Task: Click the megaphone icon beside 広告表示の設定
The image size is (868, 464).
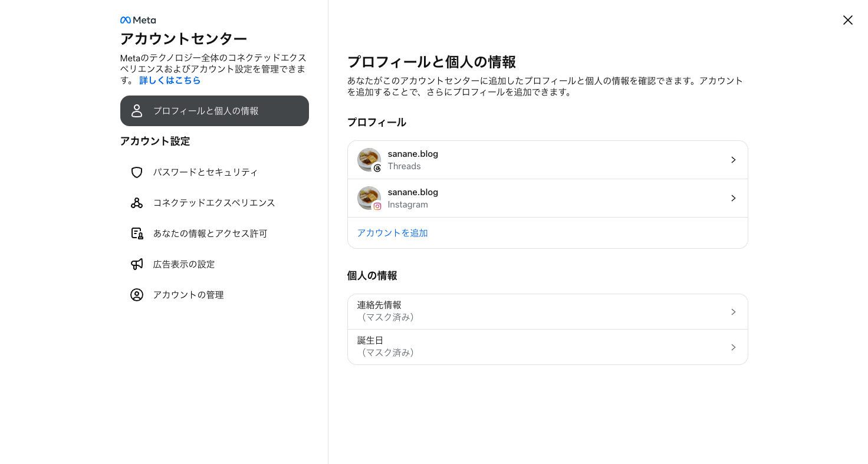Action: point(137,264)
